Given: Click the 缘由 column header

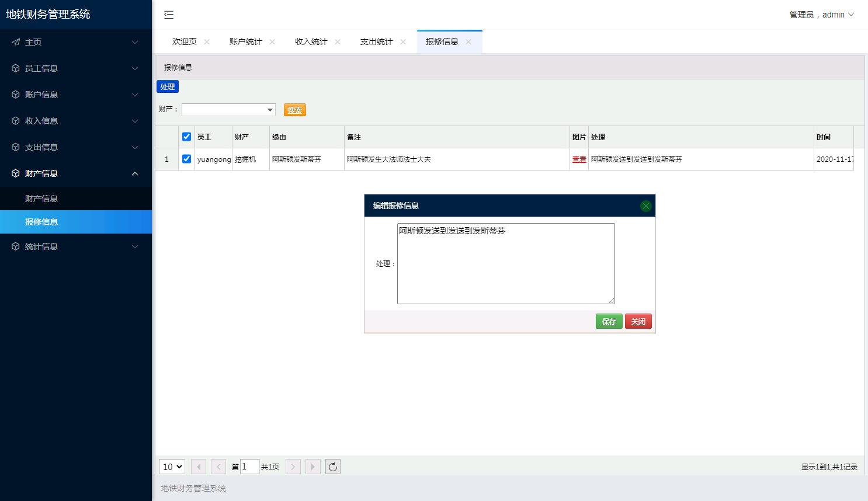Looking at the screenshot, I should [x=307, y=137].
